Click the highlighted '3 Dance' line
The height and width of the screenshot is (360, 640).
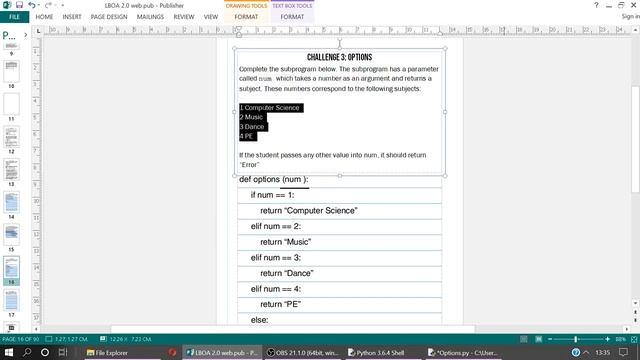(252, 127)
